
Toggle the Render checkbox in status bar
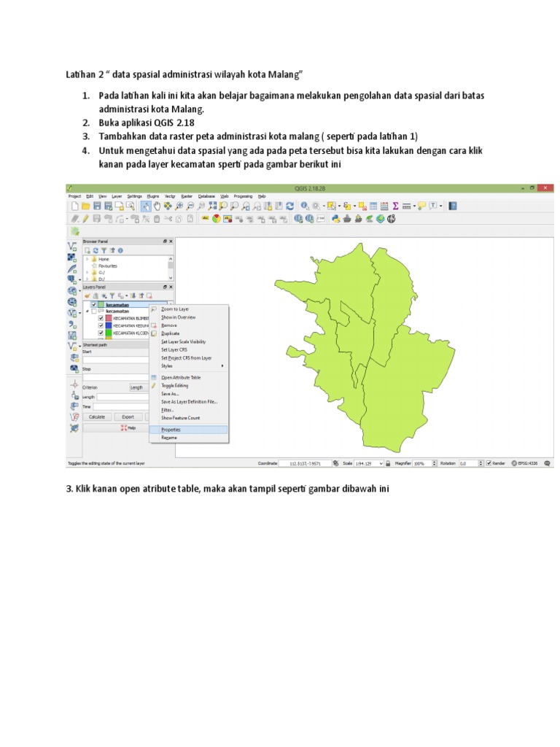pos(489,462)
